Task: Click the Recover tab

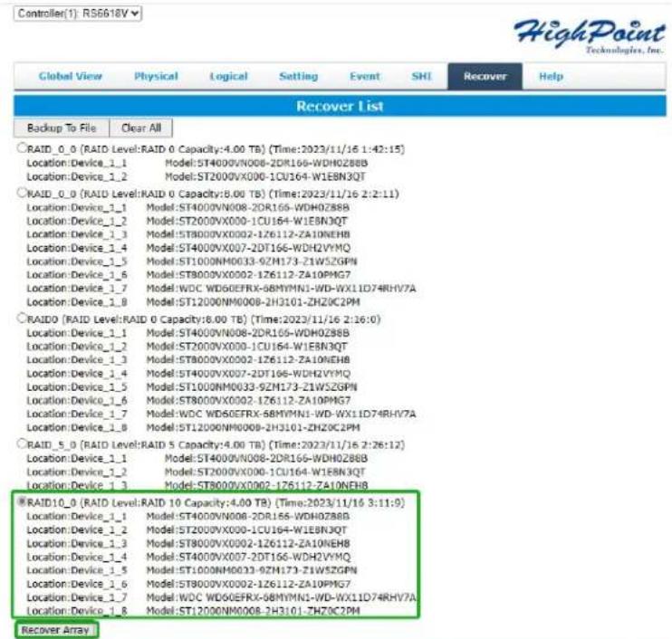Action: tap(485, 76)
